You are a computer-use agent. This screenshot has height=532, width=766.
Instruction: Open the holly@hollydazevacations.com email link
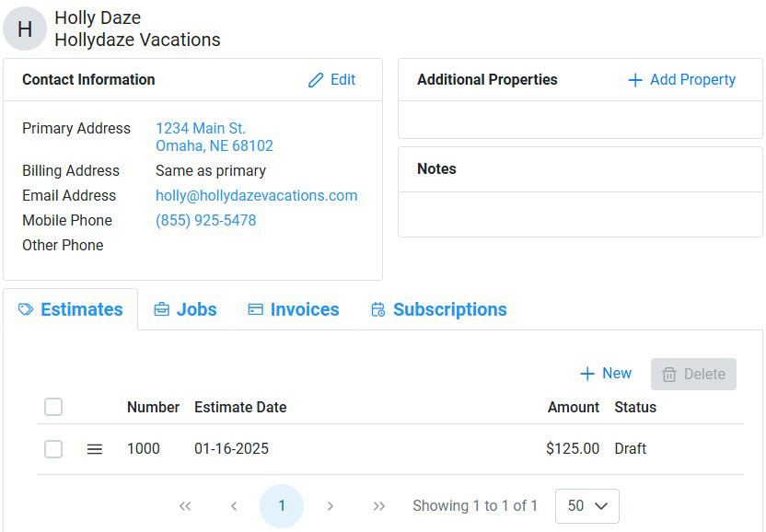[257, 195]
